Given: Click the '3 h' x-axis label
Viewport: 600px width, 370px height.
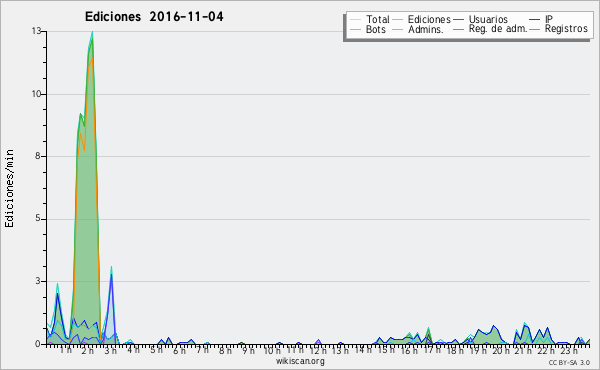Looking at the screenshot, I should 111,350.
